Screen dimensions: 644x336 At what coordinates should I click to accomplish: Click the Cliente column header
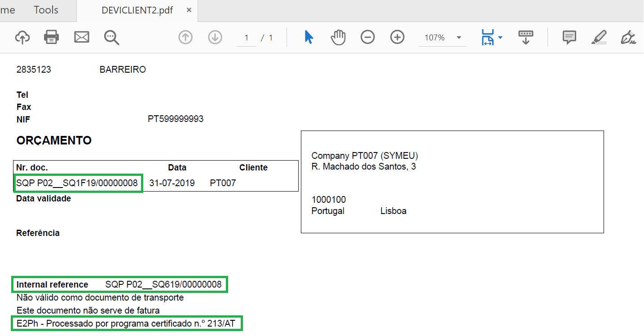[253, 168]
